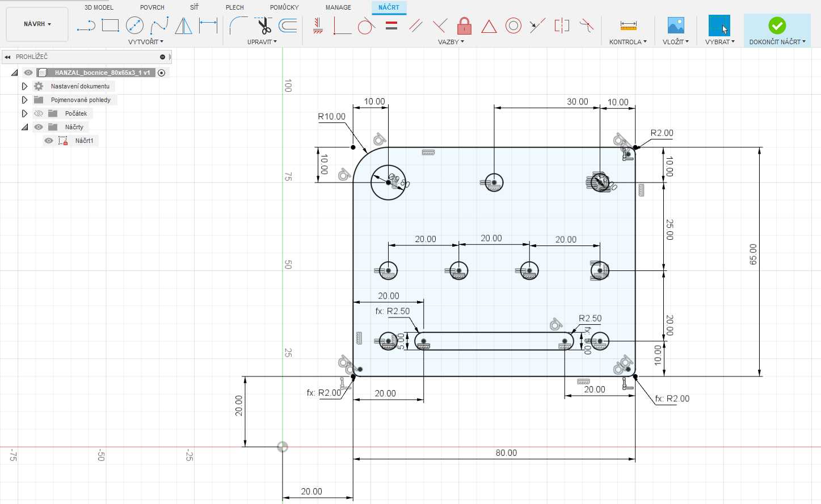821x504 pixels.
Task: Click the Equal triangle constraint
Action: pos(489,26)
